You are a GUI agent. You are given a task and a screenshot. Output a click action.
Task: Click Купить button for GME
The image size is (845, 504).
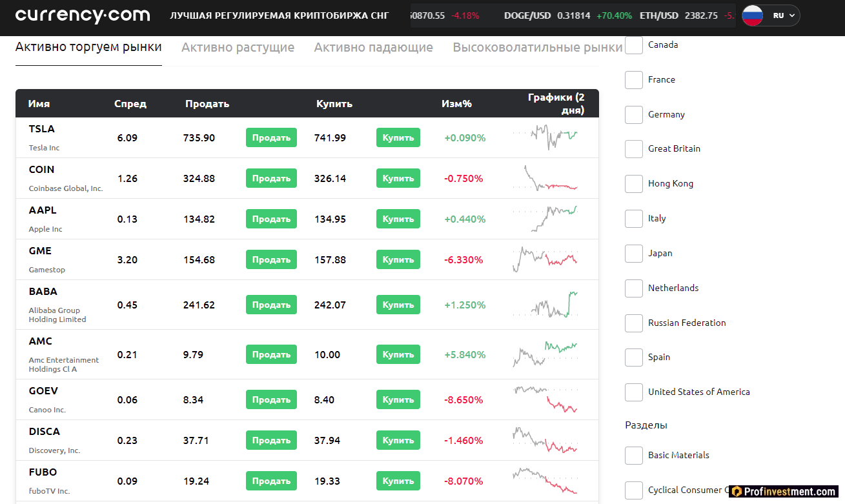(398, 259)
